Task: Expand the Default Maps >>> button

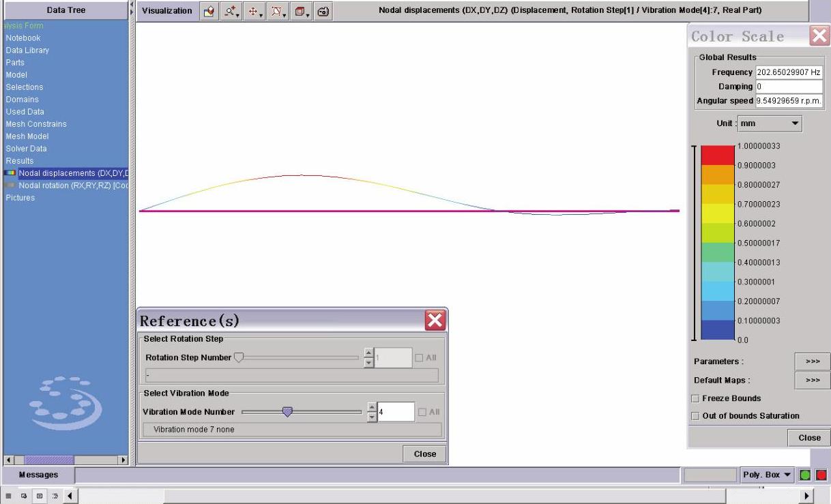Action: tap(812, 381)
